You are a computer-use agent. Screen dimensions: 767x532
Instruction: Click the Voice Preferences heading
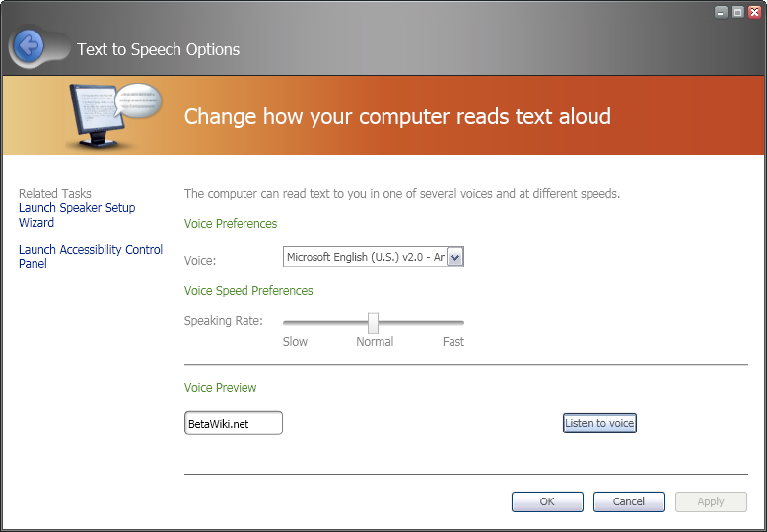[x=231, y=224]
